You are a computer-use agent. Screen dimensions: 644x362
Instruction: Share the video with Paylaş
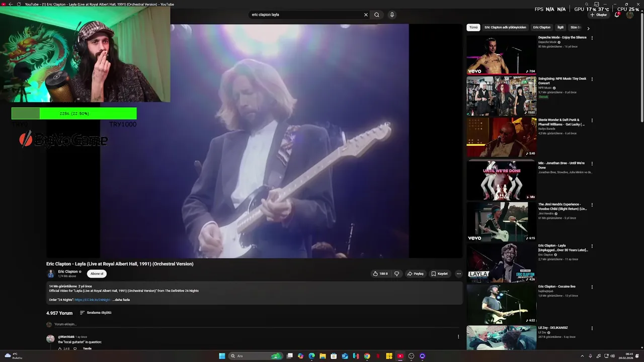[415, 274]
